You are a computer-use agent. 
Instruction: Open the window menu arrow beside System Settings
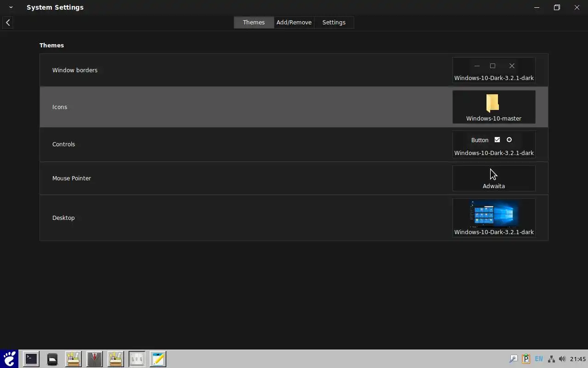pyautogui.click(x=11, y=7)
